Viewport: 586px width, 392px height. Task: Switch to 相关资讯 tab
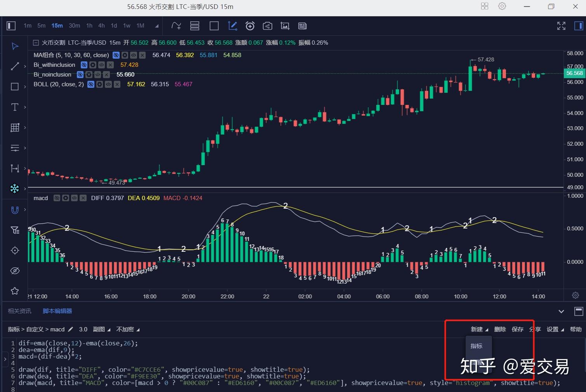[x=19, y=311]
